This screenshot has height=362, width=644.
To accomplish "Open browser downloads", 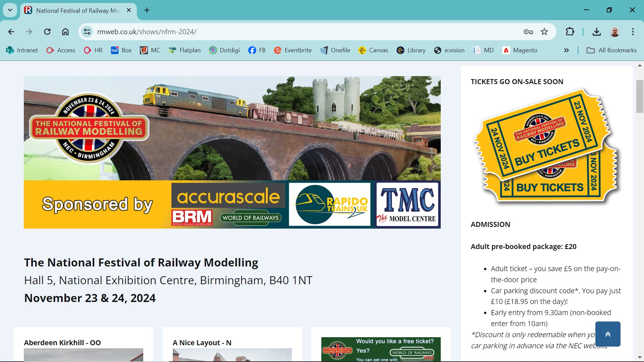I will (597, 32).
